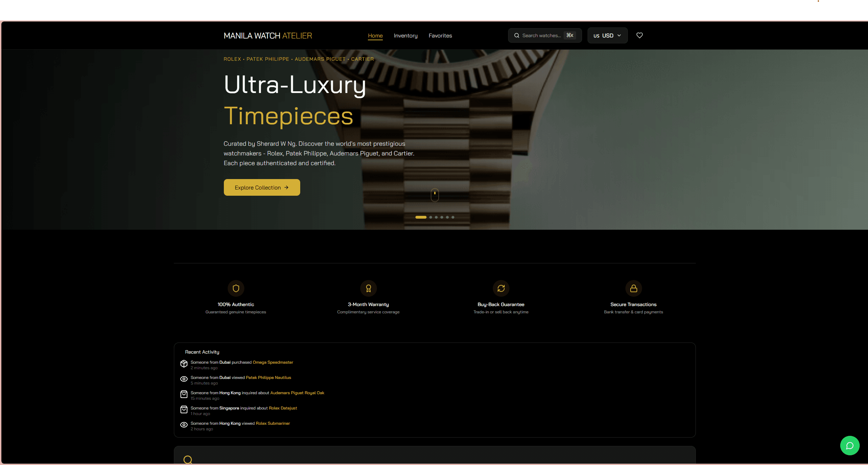Select the Home nav link
Viewport: 868px width, 465px height.
click(x=375, y=36)
